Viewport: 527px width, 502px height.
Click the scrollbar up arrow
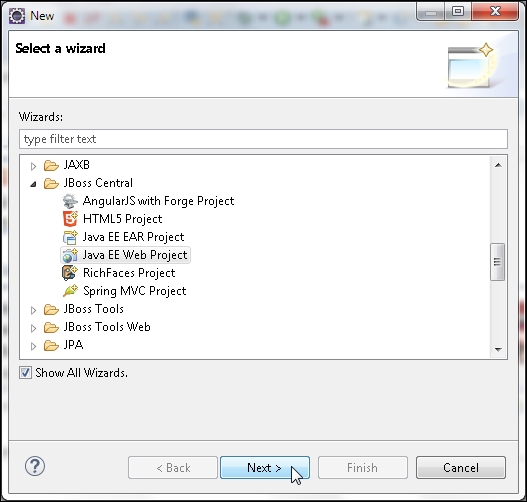498,165
